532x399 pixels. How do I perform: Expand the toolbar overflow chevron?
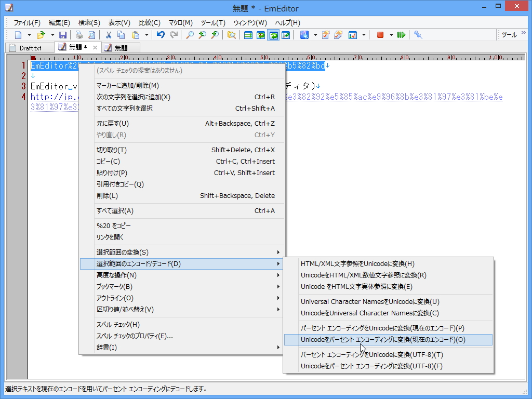[524, 33]
